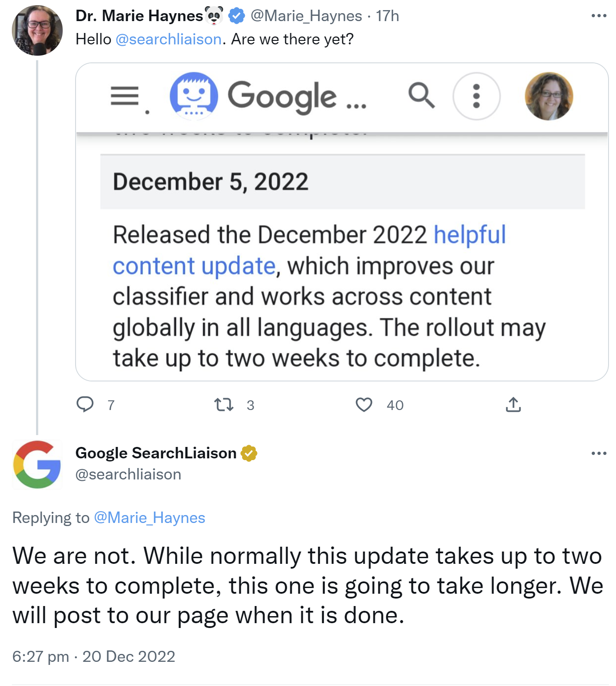616x686 pixels.
Task: Click Google SearchLiaison's gold verified badge
Action: (249, 453)
